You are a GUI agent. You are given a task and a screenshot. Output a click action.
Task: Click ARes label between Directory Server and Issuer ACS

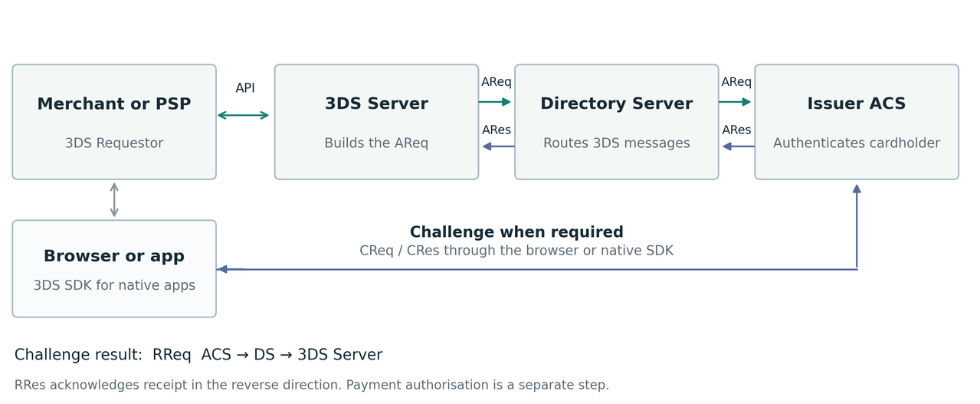click(x=736, y=130)
